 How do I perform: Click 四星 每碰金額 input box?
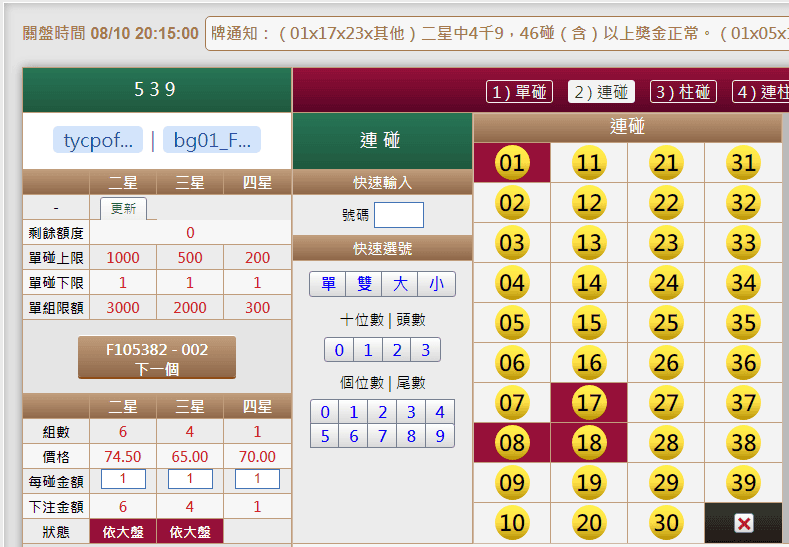click(x=257, y=479)
